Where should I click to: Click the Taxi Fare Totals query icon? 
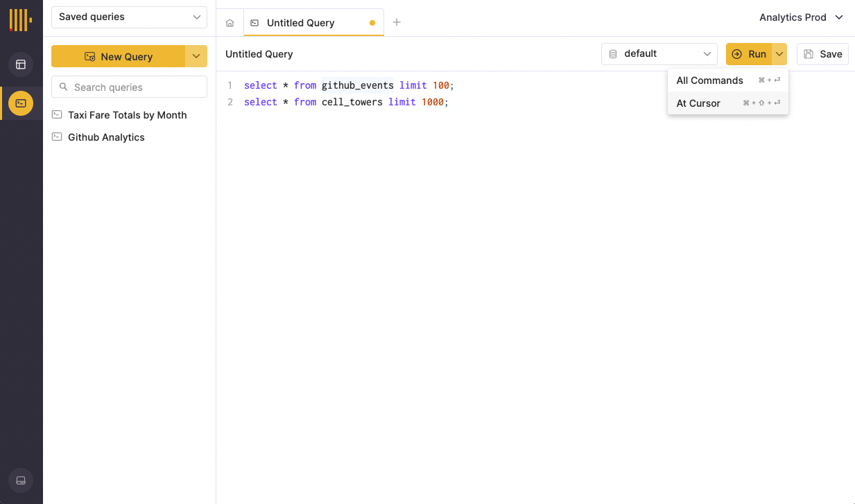click(58, 114)
